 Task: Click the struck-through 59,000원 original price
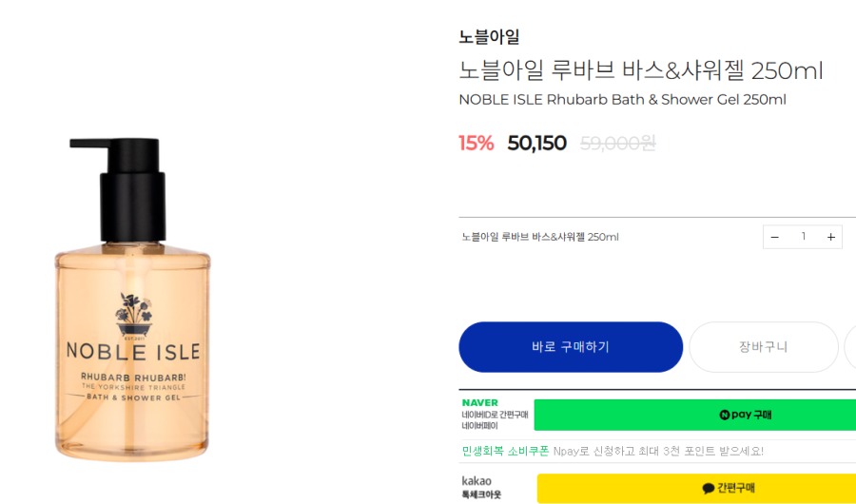click(617, 144)
